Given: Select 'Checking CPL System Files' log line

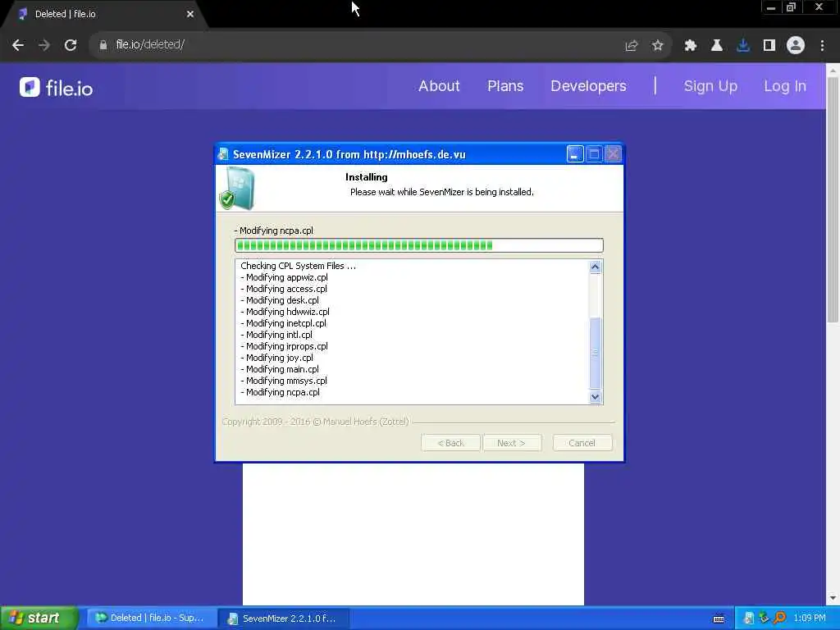Looking at the screenshot, I should pyautogui.click(x=298, y=266).
